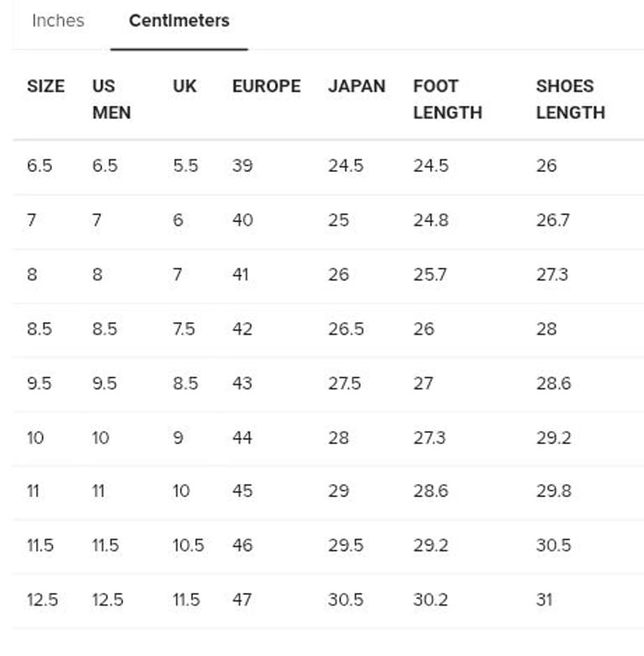The width and height of the screenshot is (644, 656).
Task: Click the US MEN column header
Action: click(112, 99)
